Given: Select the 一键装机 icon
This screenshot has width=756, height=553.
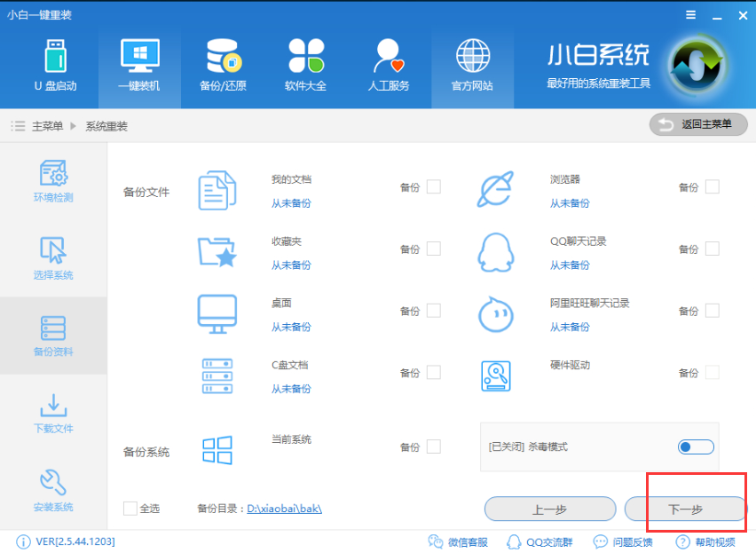Looking at the screenshot, I should point(138,64).
